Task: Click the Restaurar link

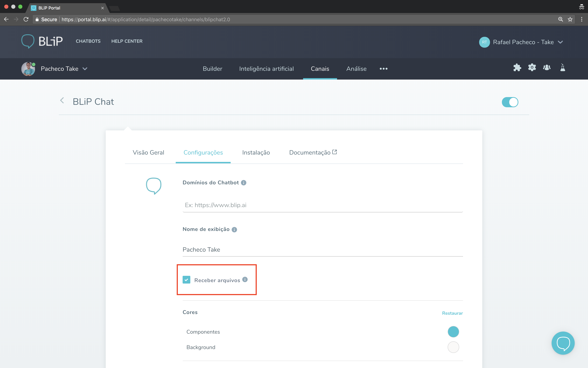Action: coord(452,313)
